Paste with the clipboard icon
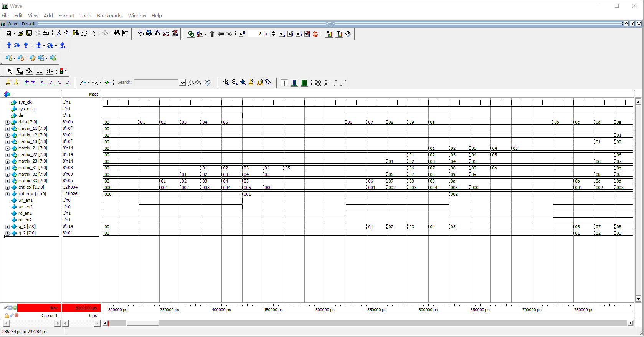Image resolution: width=644 pixels, height=337 pixels. coord(75,33)
